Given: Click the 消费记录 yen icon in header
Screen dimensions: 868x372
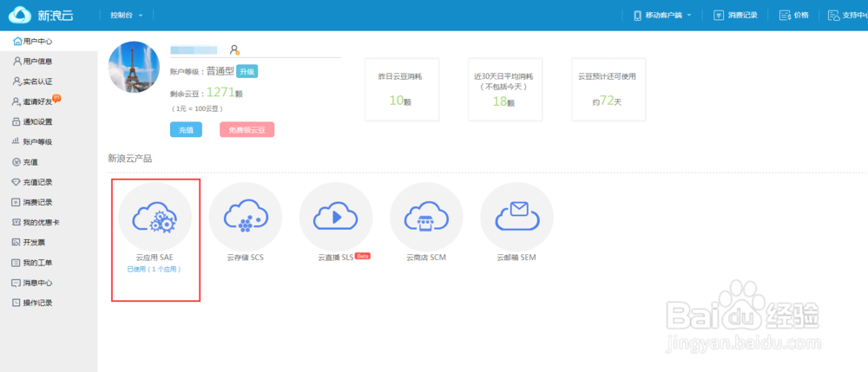Looking at the screenshot, I should pyautogui.click(x=719, y=16).
